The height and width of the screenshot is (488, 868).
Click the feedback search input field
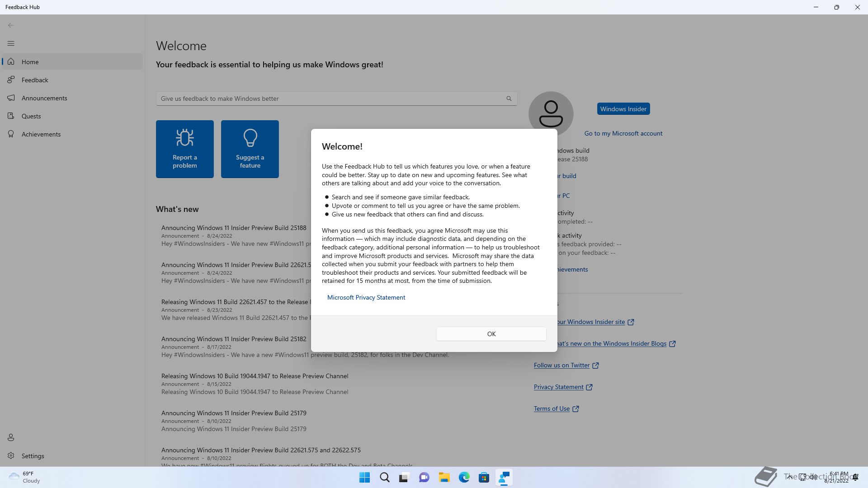pyautogui.click(x=330, y=99)
